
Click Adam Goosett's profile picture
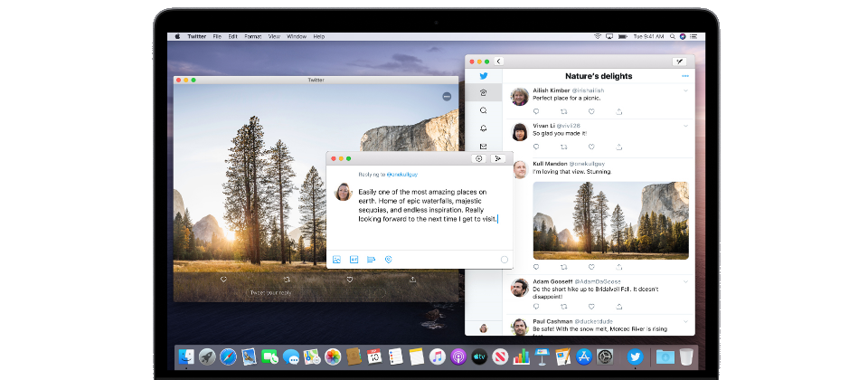(x=519, y=288)
